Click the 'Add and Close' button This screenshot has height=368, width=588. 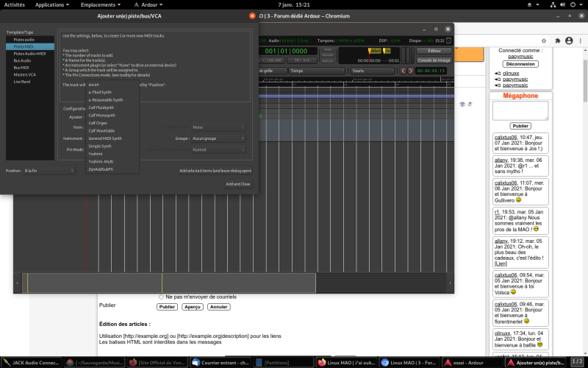click(x=237, y=184)
